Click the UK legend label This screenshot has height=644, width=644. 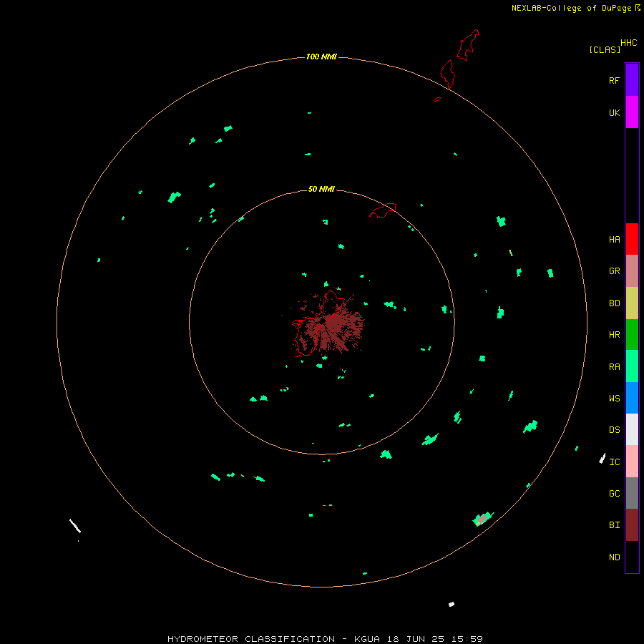tap(614, 112)
